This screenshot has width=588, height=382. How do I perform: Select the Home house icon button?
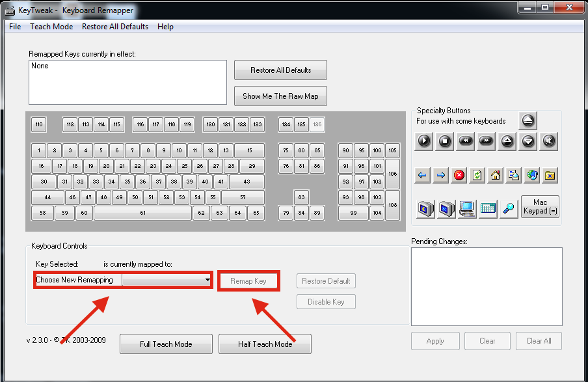click(x=496, y=175)
